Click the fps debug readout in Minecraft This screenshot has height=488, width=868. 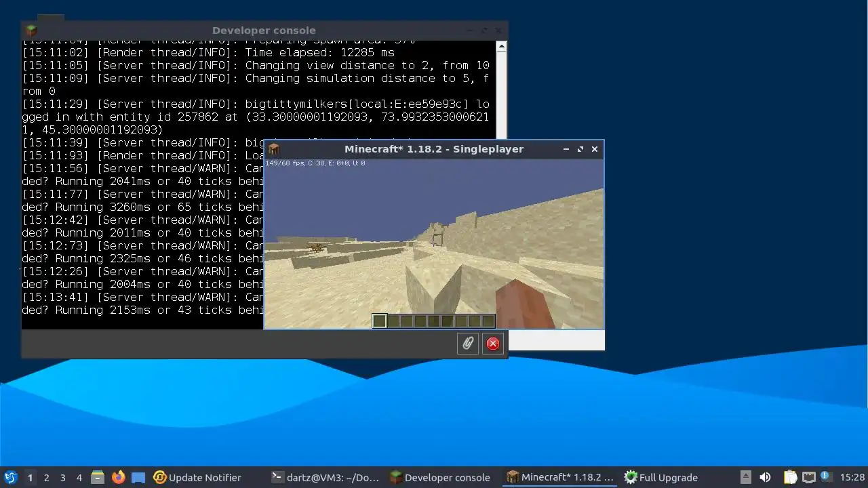pos(315,163)
